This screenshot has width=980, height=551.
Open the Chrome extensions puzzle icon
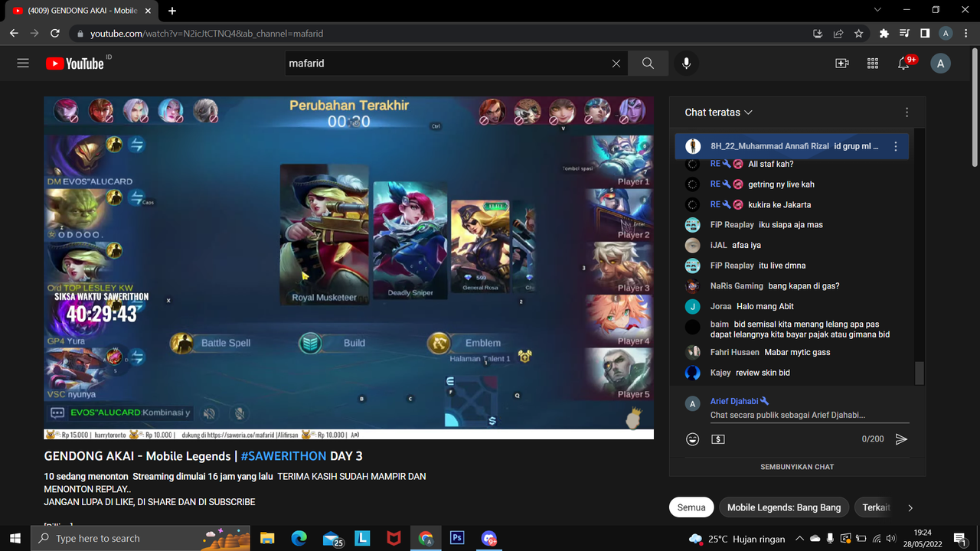[884, 34]
